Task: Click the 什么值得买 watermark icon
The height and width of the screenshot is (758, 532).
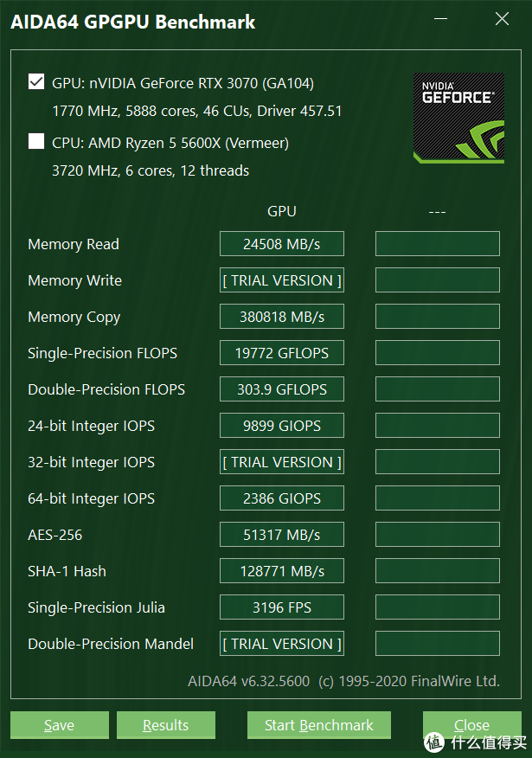Action: tap(433, 742)
